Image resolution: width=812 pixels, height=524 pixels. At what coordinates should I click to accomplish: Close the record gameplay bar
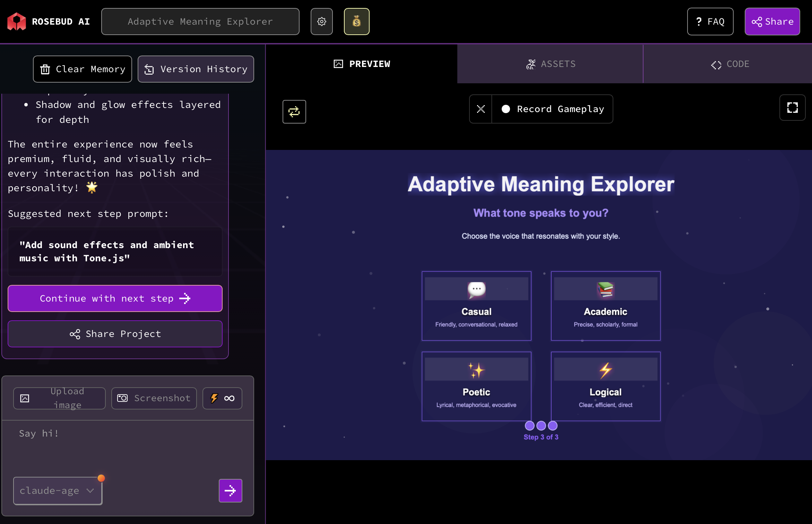pyautogui.click(x=481, y=109)
